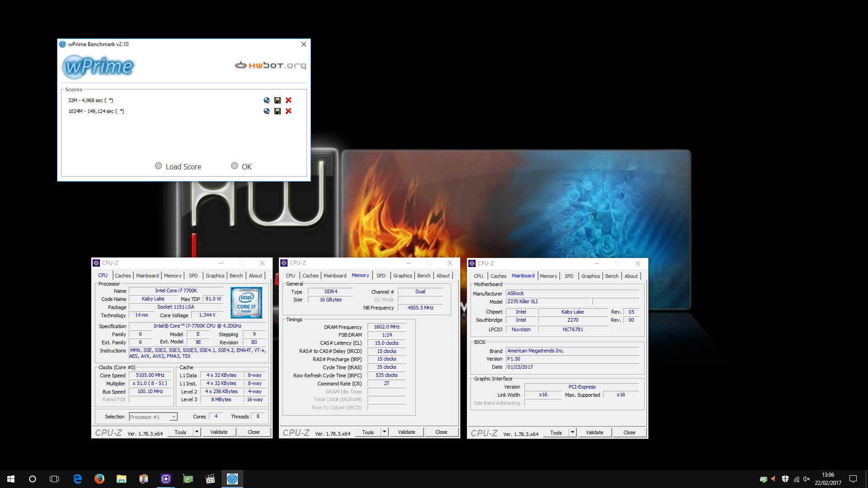This screenshot has width=868, height=488.
Task: Click the wPrime title bar icon
Action: point(62,44)
